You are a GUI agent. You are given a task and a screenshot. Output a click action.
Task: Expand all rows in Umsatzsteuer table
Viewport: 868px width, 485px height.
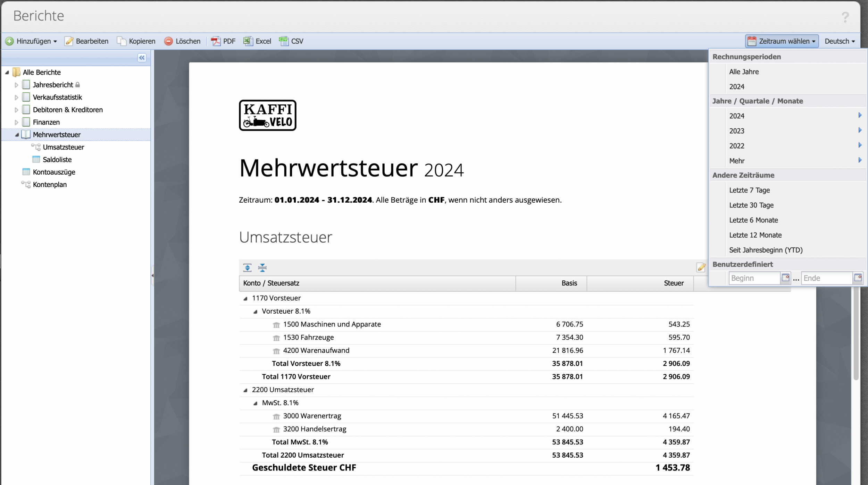[247, 267]
